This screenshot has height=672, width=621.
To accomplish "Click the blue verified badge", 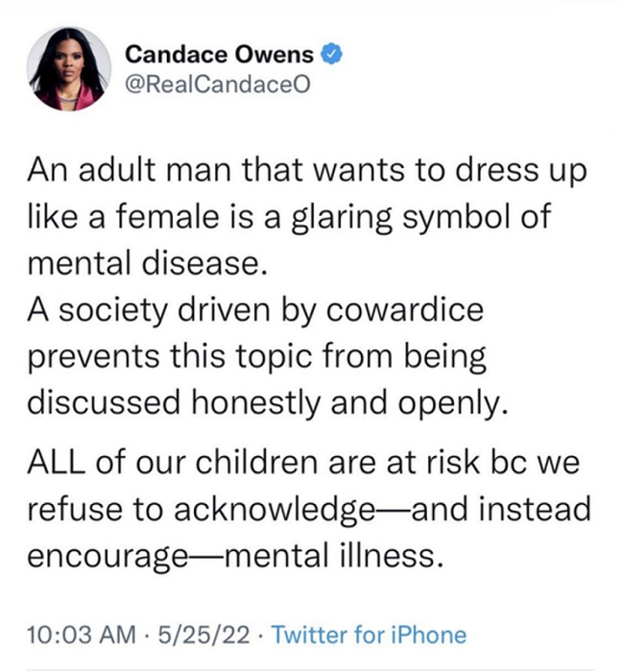I will (x=331, y=55).
